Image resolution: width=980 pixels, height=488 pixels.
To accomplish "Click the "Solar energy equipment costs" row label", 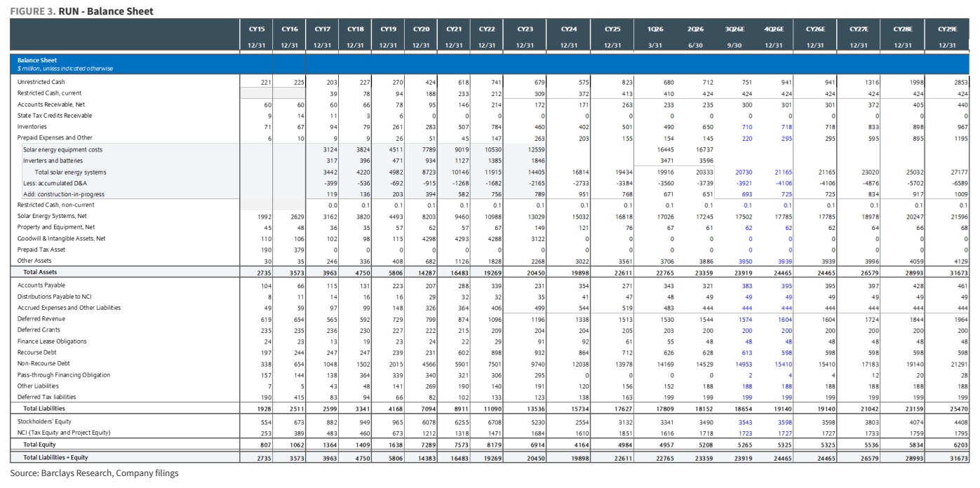I will (x=62, y=149).
